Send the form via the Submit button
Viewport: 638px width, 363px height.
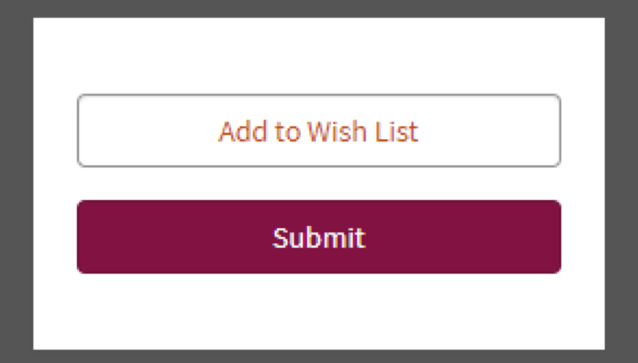pos(319,237)
